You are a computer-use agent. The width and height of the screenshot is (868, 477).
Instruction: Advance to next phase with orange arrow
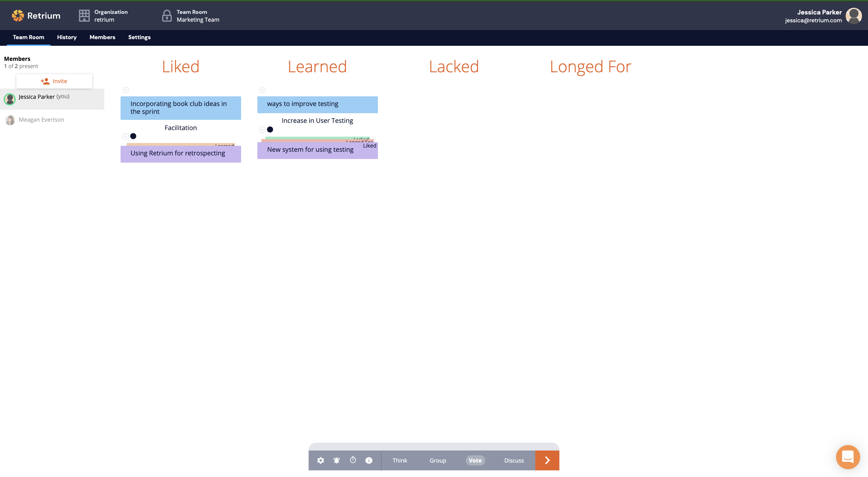point(547,460)
